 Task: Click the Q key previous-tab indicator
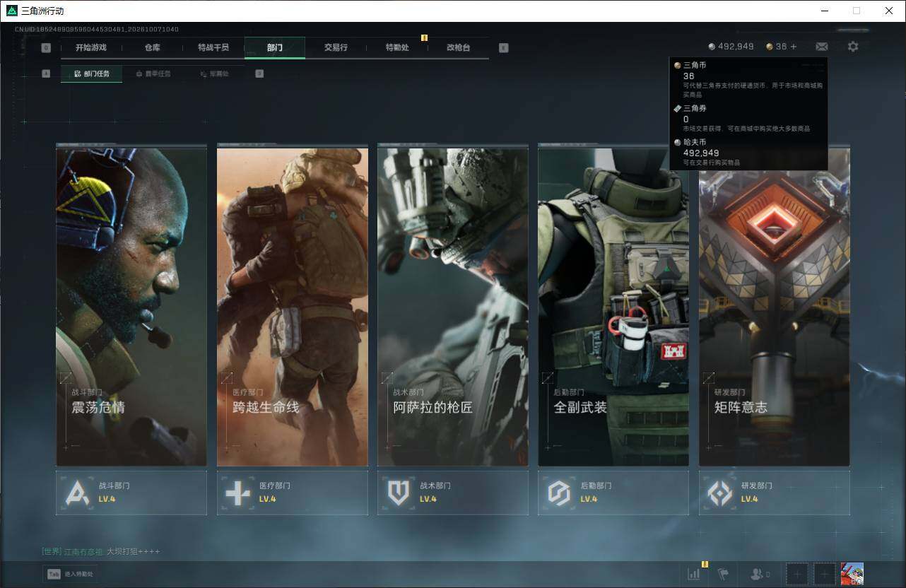(46, 48)
